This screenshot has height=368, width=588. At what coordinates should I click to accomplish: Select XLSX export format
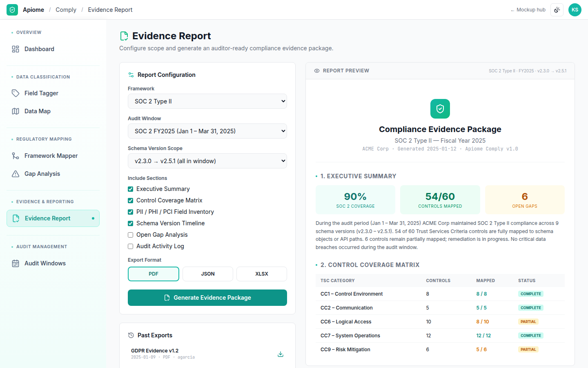262,274
